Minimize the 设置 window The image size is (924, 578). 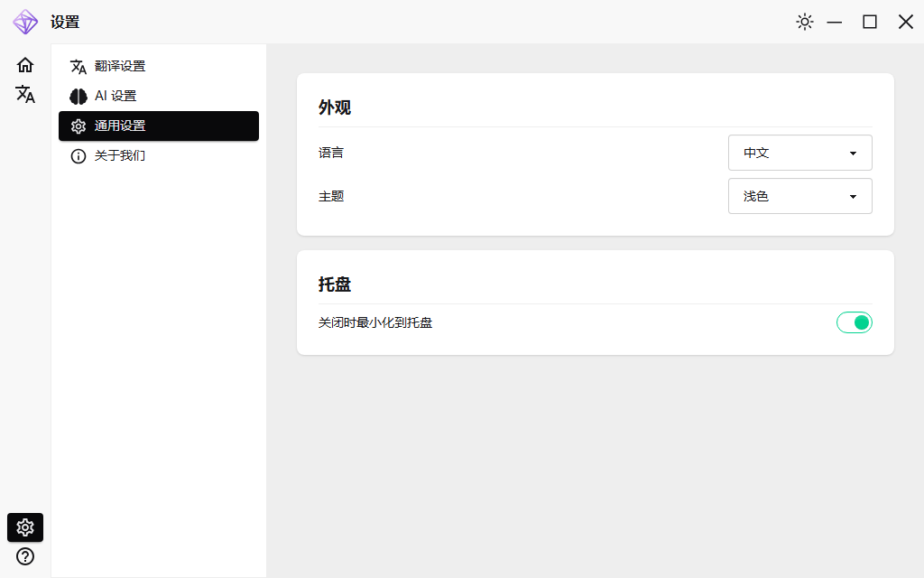tap(835, 22)
